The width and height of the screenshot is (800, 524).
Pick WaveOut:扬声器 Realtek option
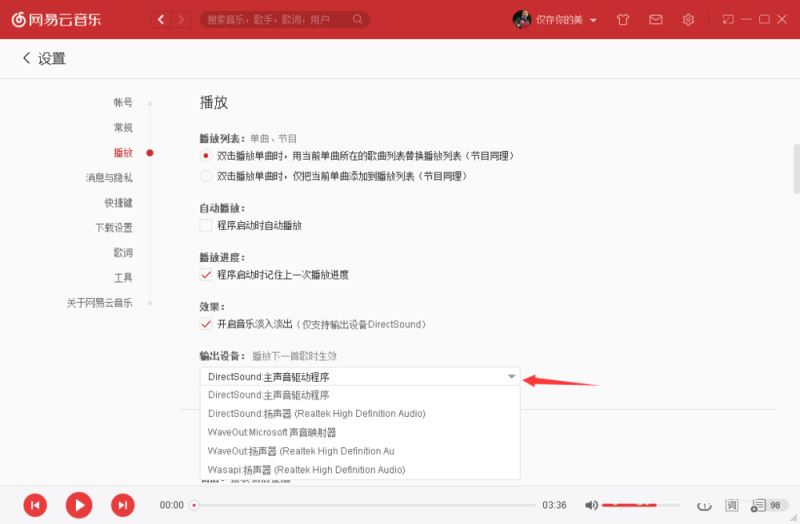[360, 451]
